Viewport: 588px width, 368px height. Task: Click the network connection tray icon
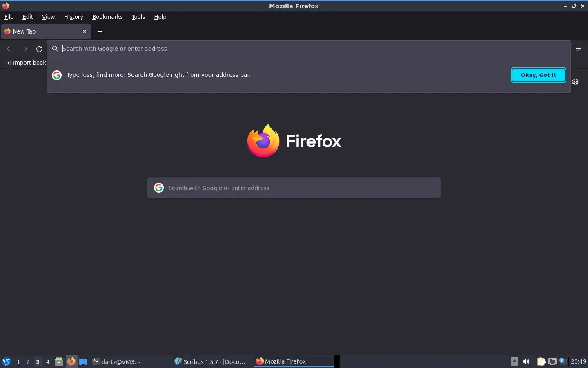(552, 361)
